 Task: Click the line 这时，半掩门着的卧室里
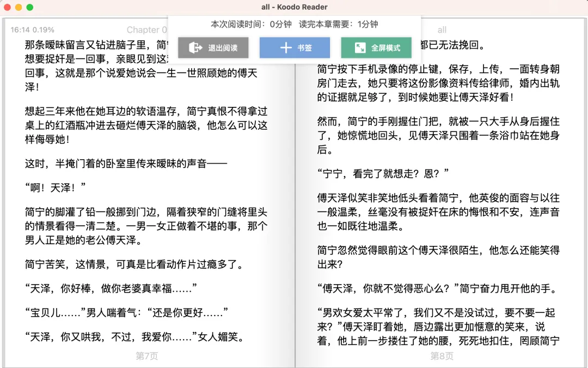[126, 164]
